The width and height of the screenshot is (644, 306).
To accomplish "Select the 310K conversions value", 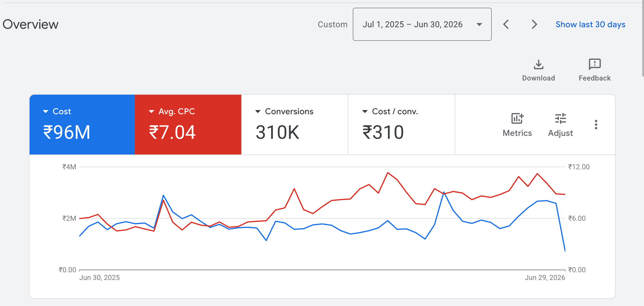I will [x=277, y=132].
